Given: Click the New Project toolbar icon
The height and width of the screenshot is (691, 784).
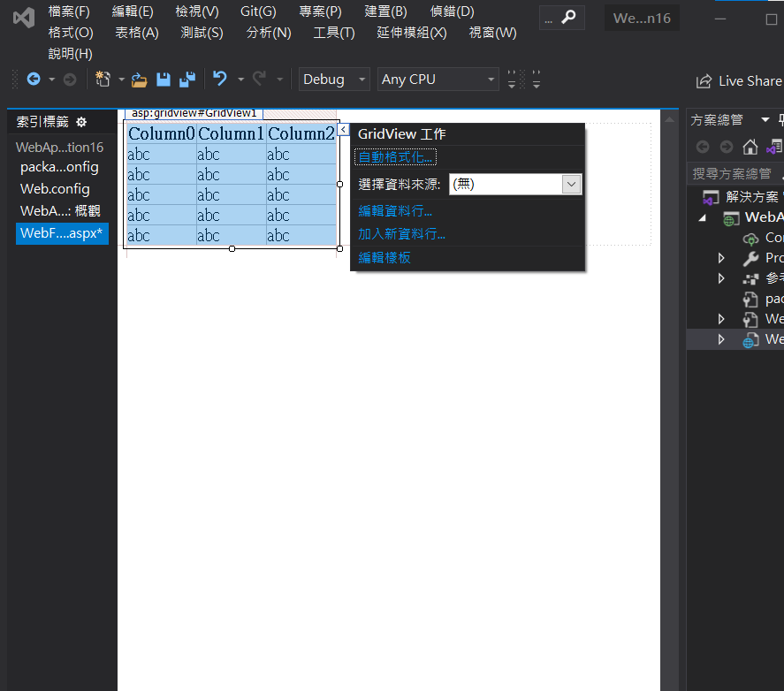Looking at the screenshot, I should tap(103, 79).
